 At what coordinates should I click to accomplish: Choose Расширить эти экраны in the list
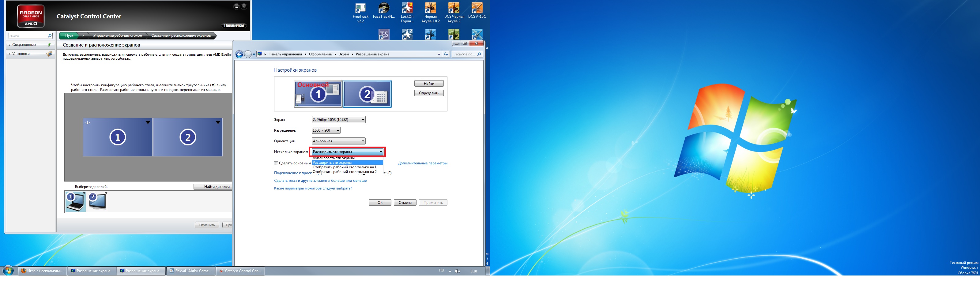(347, 162)
